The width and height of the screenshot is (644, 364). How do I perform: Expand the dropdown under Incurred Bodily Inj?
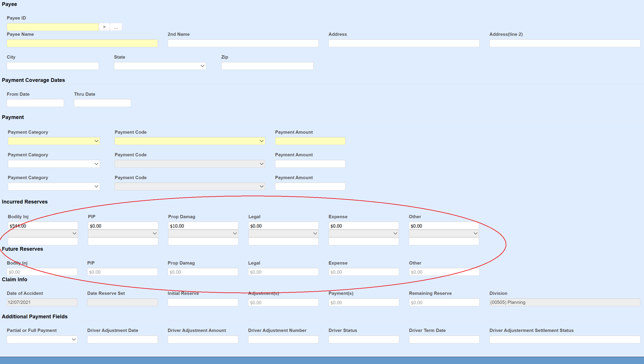coord(43,233)
